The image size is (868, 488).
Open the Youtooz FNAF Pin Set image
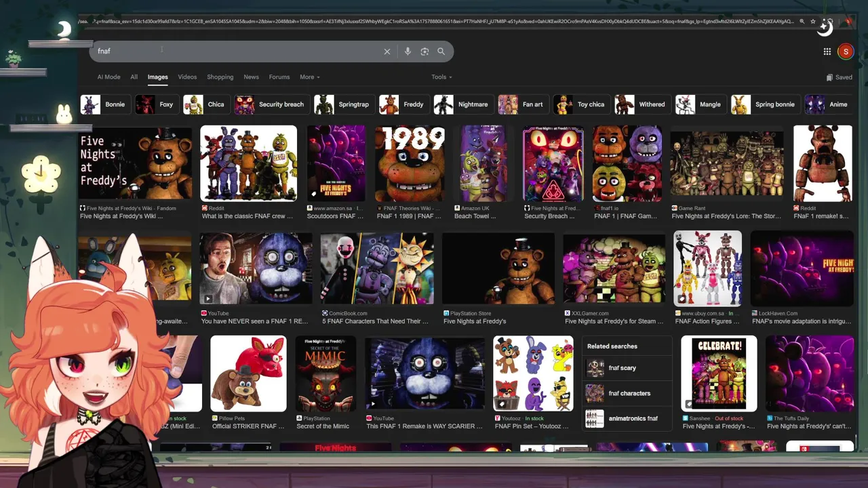point(533,373)
